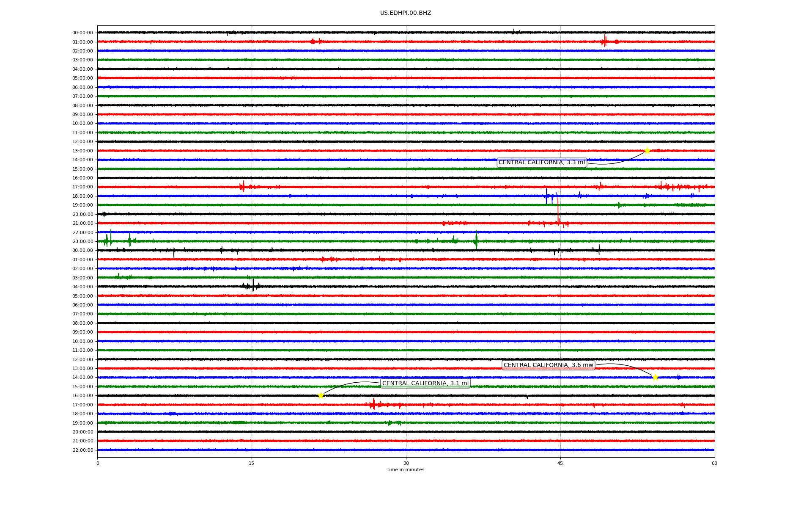Click the first 00:00:00 row label at the top
The image size is (812, 508).
click(82, 33)
